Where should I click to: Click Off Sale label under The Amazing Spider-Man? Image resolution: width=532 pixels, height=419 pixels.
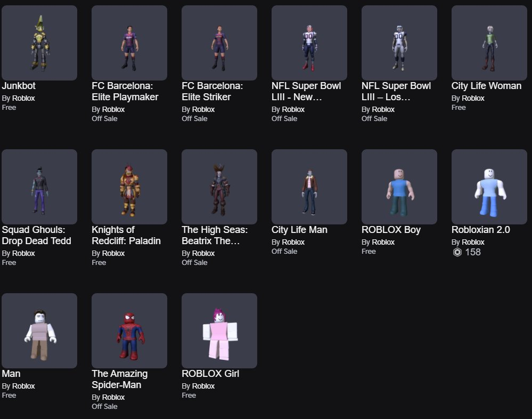coord(104,407)
